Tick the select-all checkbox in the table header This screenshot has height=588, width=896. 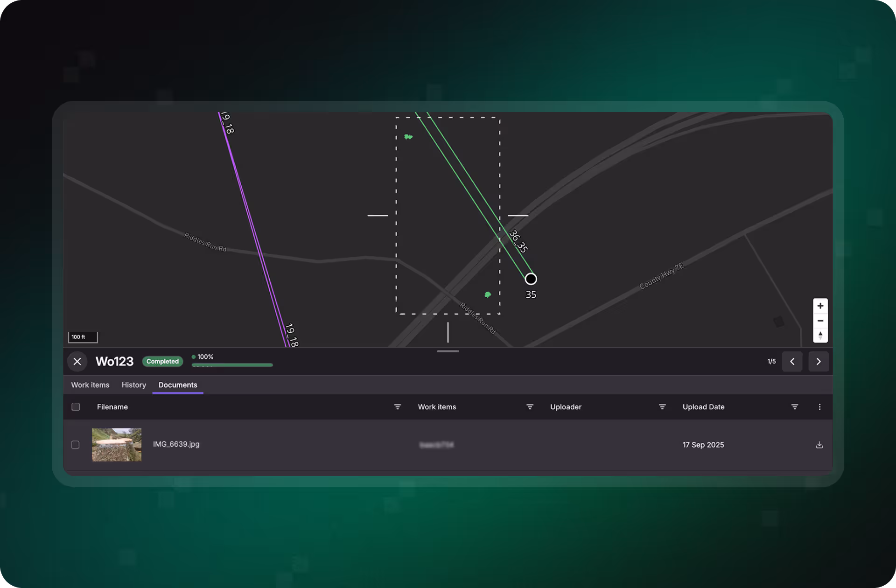tap(76, 407)
